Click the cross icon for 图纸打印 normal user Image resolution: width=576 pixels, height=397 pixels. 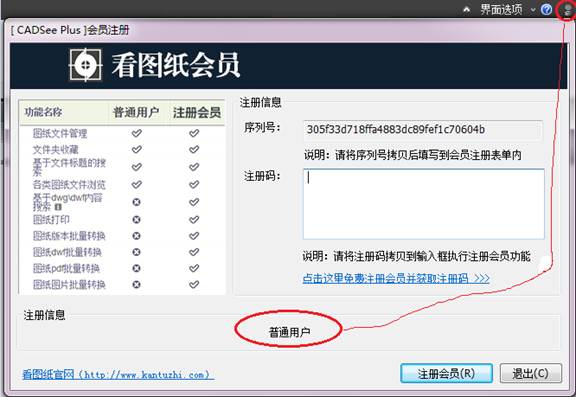(136, 219)
